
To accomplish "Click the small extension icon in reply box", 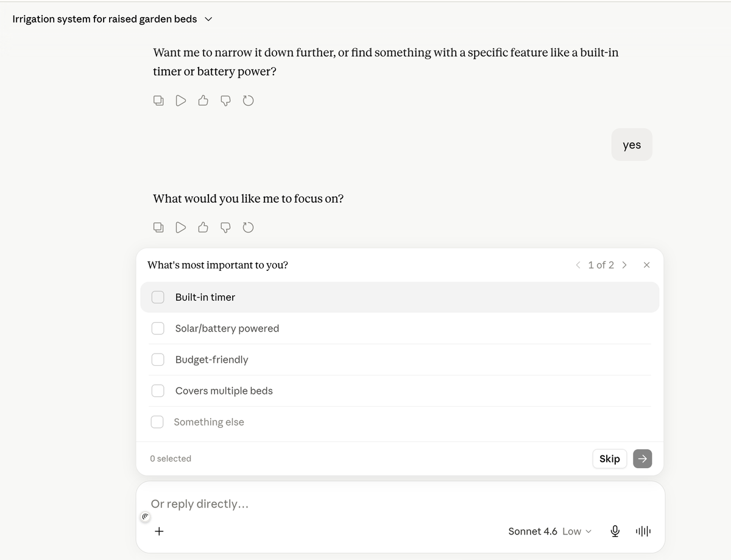I will [145, 517].
